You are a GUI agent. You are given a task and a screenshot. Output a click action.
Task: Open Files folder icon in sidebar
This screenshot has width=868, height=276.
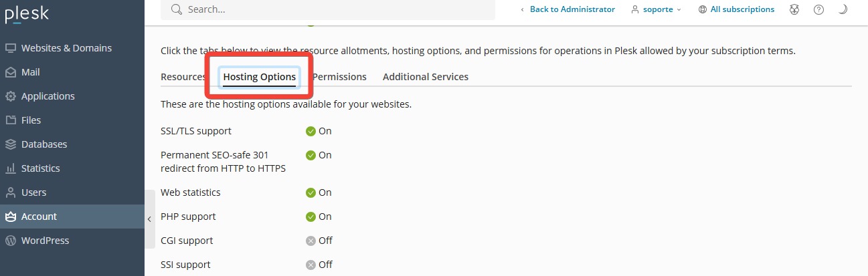(x=10, y=120)
